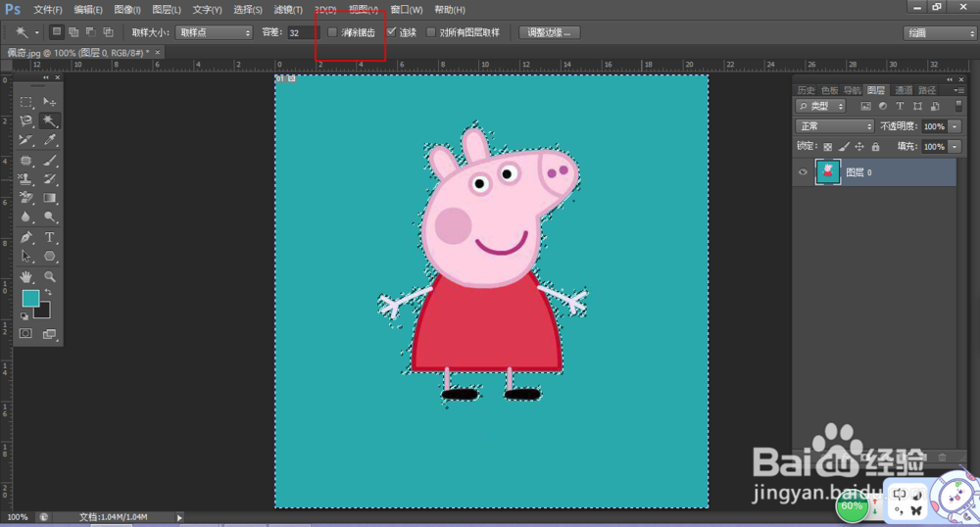Set the background color swatch

click(x=44, y=311)
